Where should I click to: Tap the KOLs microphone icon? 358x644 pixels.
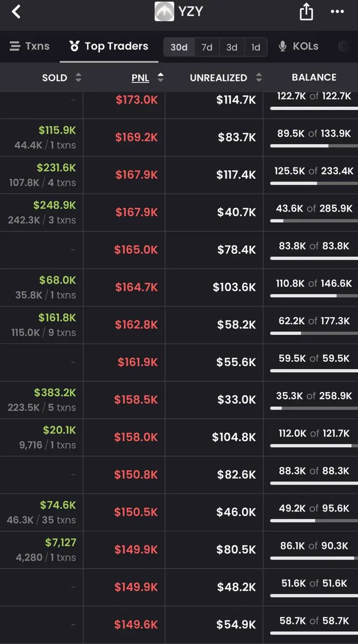pos(283,46)
